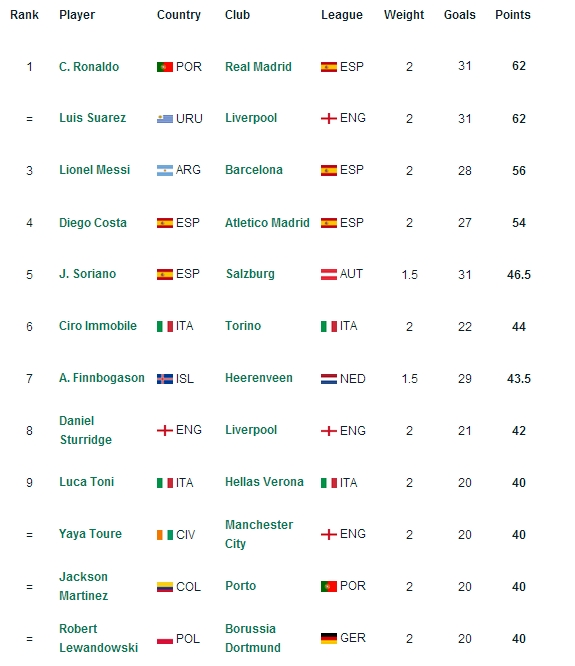
Task: Open Ciro Immobile player link
Action: pos(98,326)
